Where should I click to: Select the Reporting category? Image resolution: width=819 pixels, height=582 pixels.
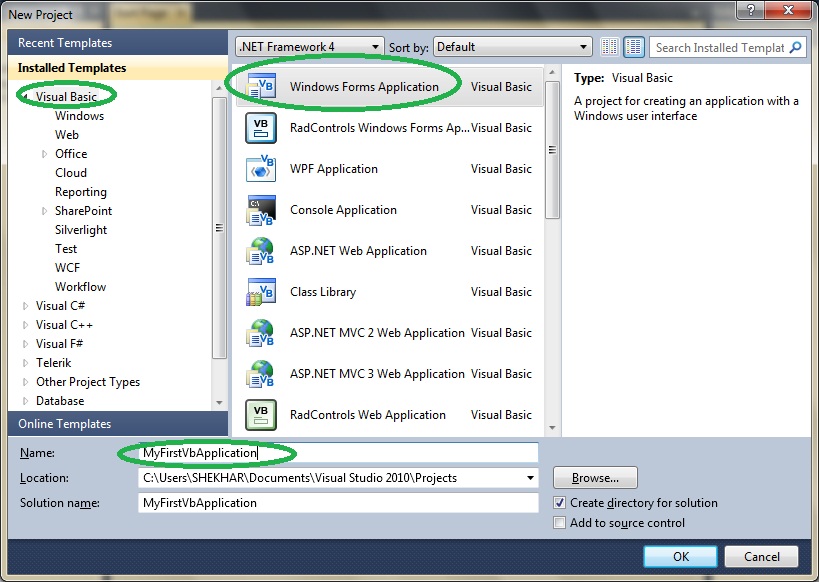81,192
